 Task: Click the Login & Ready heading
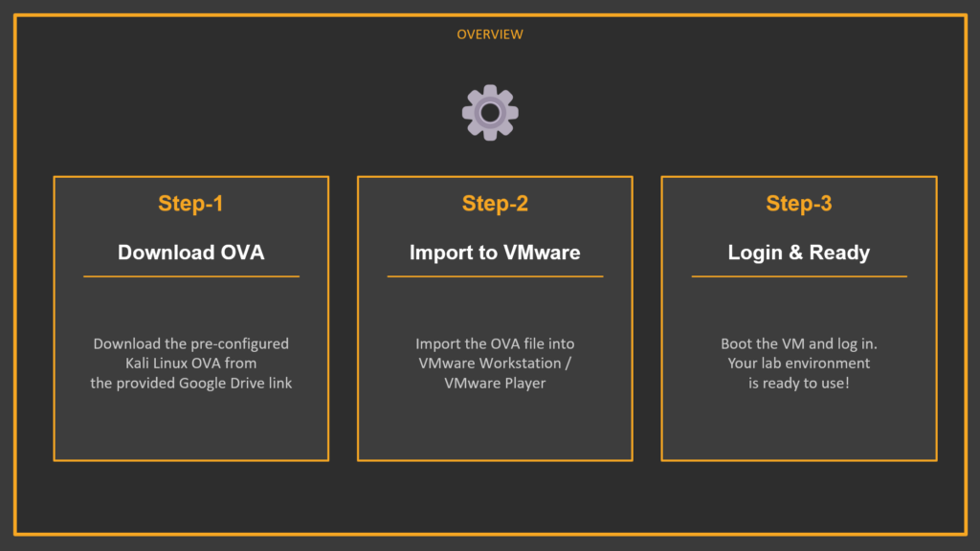pos(799,253)
